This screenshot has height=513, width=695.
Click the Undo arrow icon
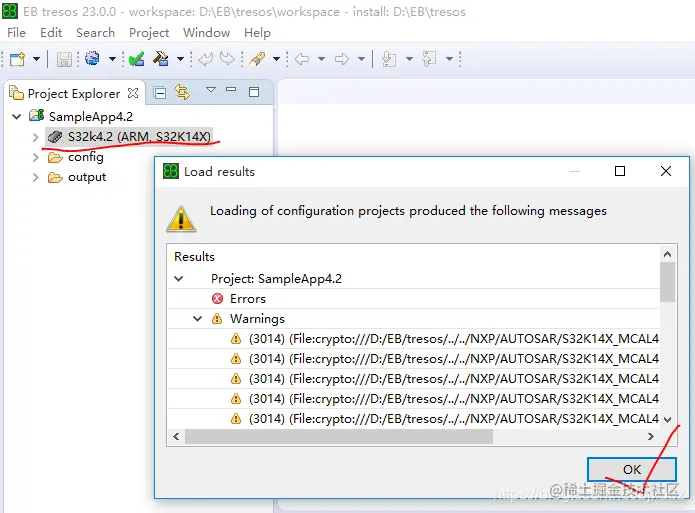(206, 59)
